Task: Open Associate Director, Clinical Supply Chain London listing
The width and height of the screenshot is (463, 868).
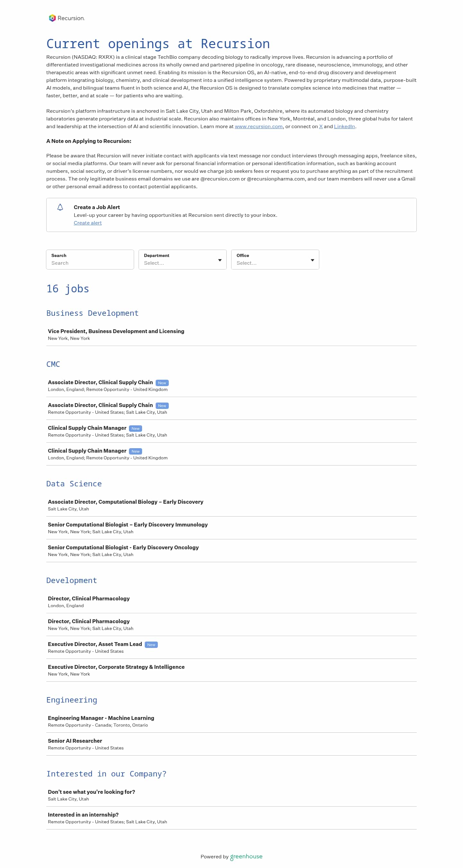Action: pyautogui.click(x=231, y=386)
